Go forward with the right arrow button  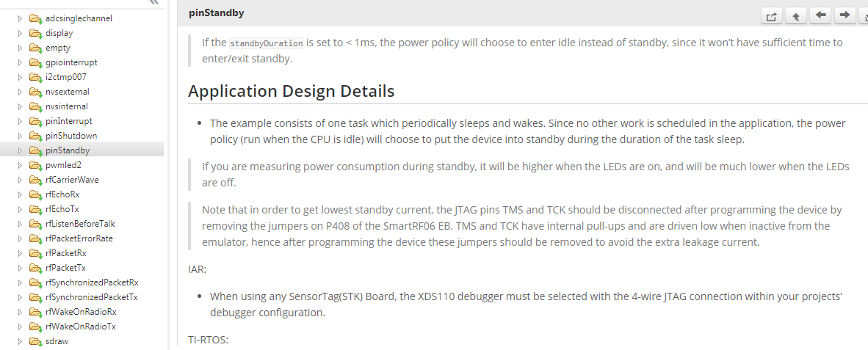(x=845, y=16)
